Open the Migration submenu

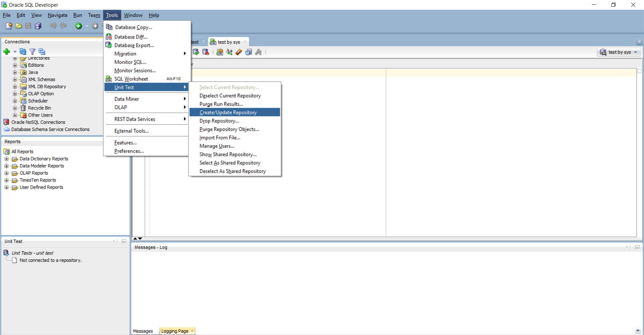(146, 53)
